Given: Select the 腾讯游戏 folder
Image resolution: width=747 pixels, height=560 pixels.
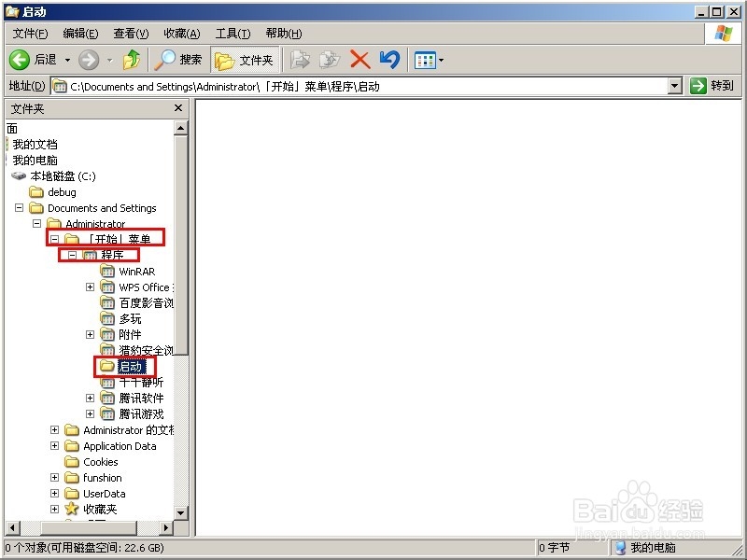Looking at the screenshot, I should tap(141, 414).
